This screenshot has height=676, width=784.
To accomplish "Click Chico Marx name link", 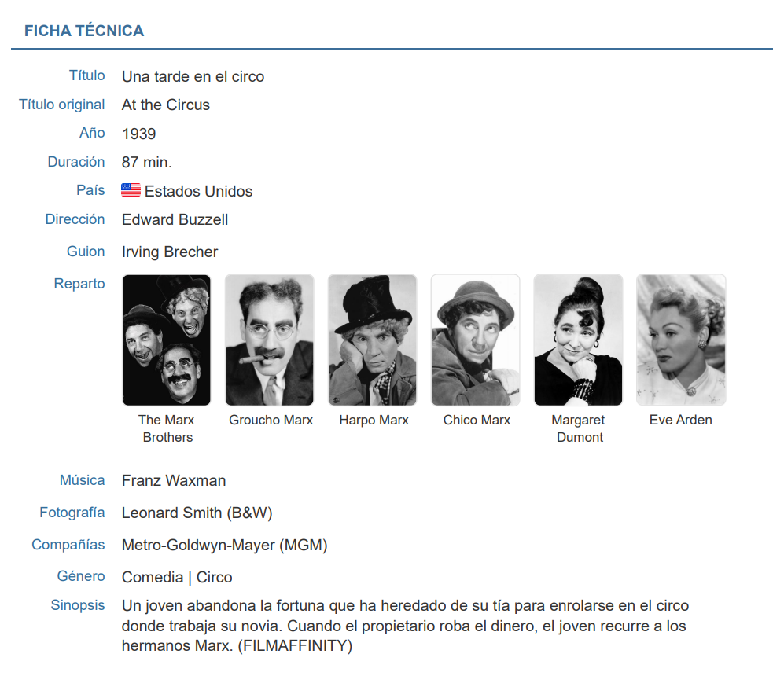I will click(477, 421).
